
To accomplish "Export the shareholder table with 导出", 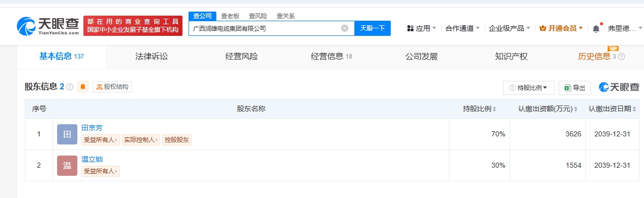I will [x=575, y=88].
